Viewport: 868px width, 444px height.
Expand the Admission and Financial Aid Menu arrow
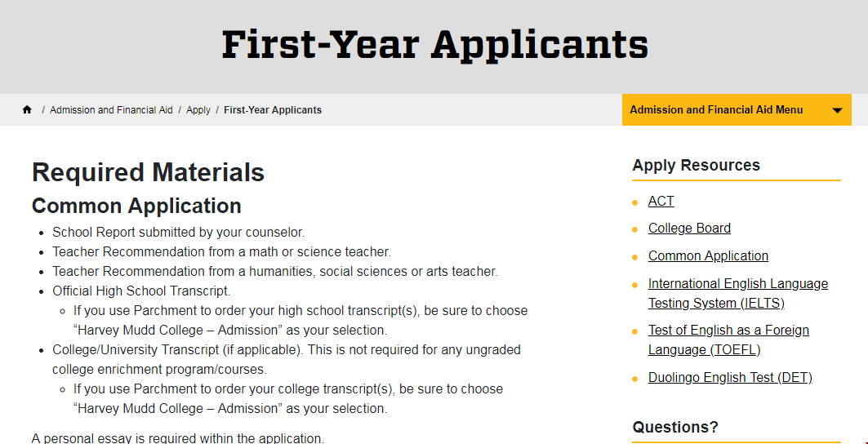(837, 111)
